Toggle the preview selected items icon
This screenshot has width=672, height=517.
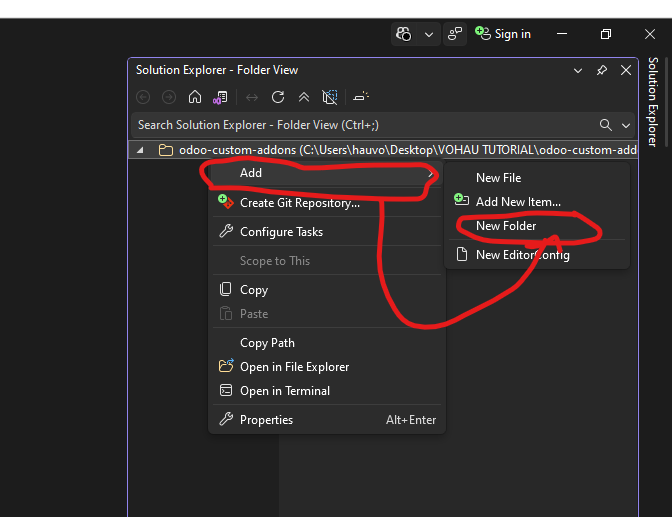pos(361,97)
